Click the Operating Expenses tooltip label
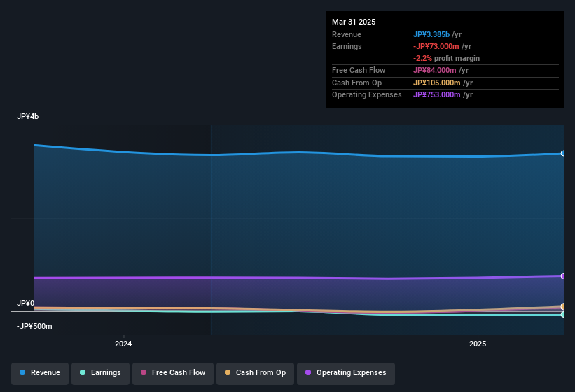 pos(367,95)
